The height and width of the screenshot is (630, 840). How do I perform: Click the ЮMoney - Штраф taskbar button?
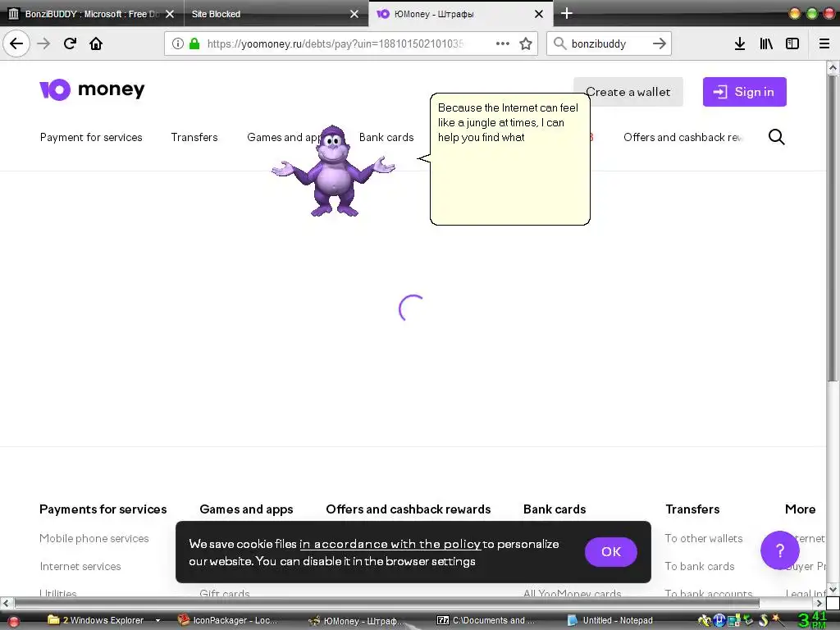[x=356, y=620]
